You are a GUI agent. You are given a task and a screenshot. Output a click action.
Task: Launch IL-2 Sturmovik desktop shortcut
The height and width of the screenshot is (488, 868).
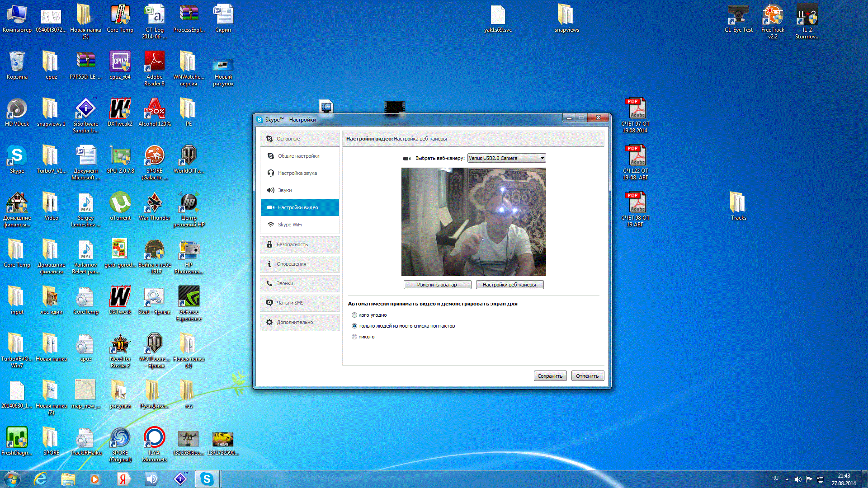(x=807, y=22)
